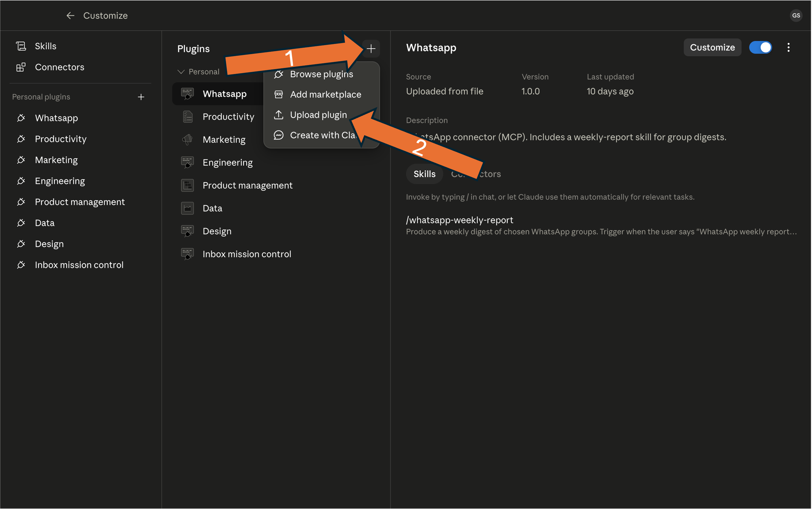Open the three-dot more options menu
The width and height of the screenshot is (812, 509).
click(788, 47)
